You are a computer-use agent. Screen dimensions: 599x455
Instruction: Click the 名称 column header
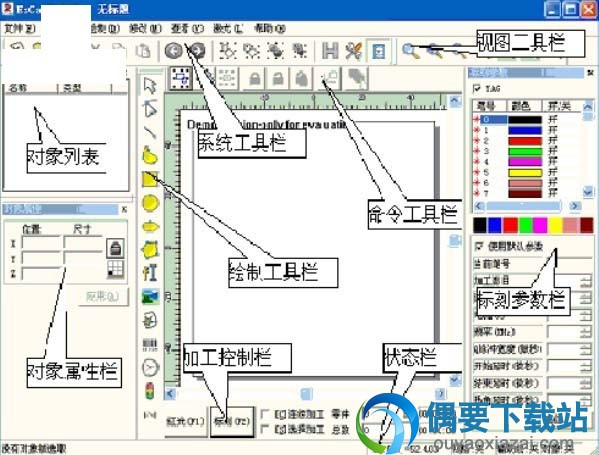pos(30,88)
